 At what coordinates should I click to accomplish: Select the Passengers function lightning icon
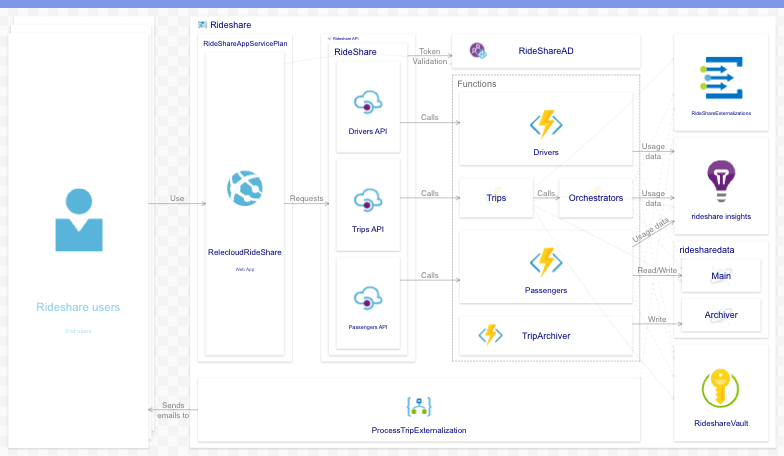(546, 262)
